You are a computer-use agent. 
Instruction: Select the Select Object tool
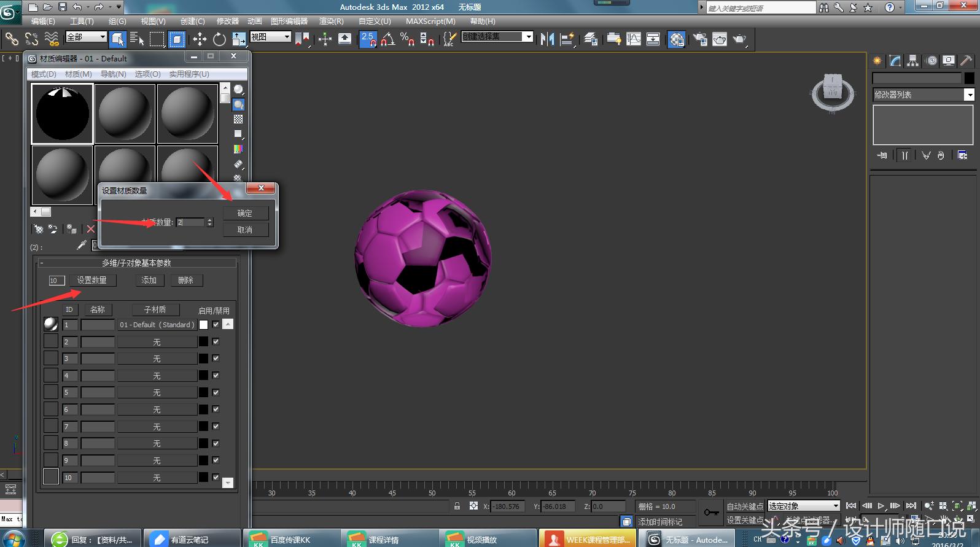(117, 39)
